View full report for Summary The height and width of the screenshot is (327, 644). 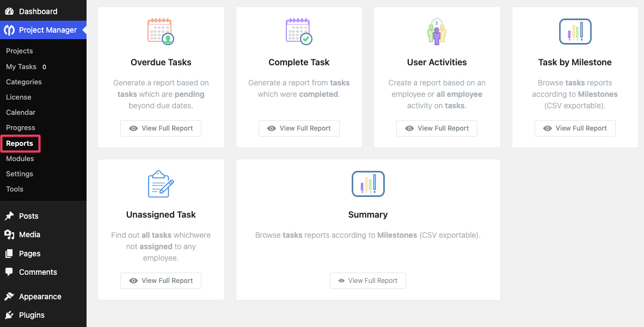pyautogui.click(x=368, y=281)
